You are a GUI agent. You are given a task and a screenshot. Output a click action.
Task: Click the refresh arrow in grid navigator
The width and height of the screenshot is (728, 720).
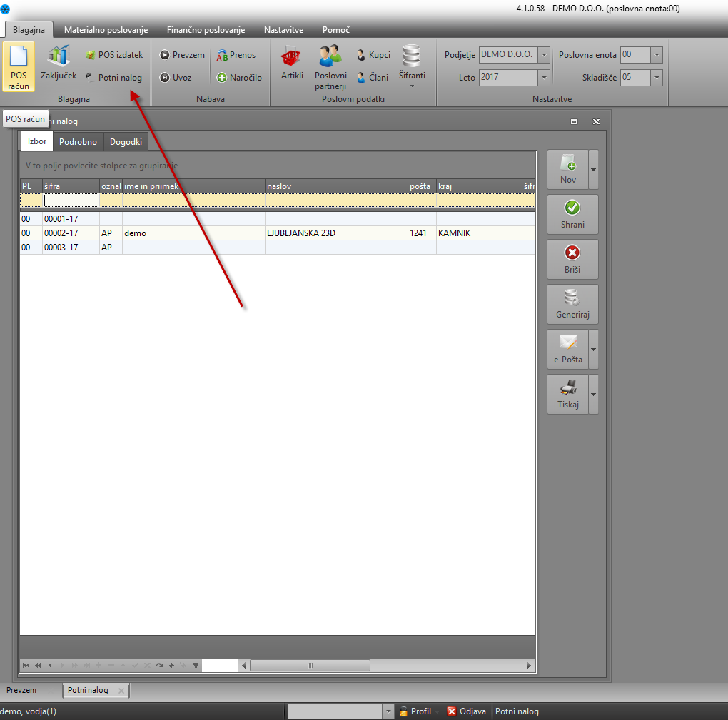(159, 665)
